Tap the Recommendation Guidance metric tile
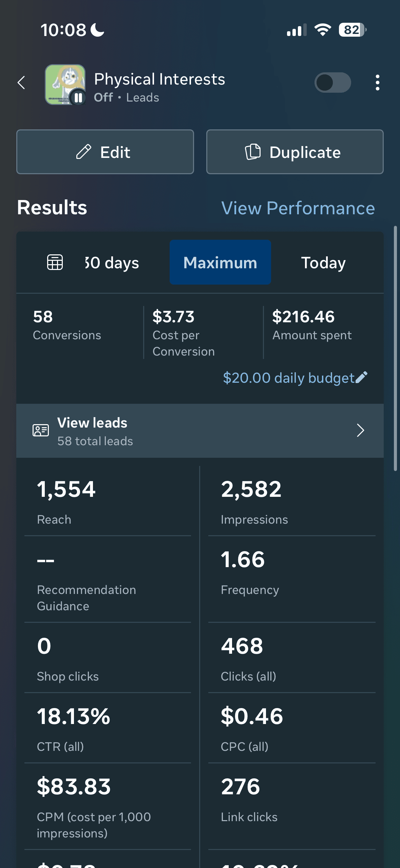This screenshot has height=868, width=400. [108, 579]
